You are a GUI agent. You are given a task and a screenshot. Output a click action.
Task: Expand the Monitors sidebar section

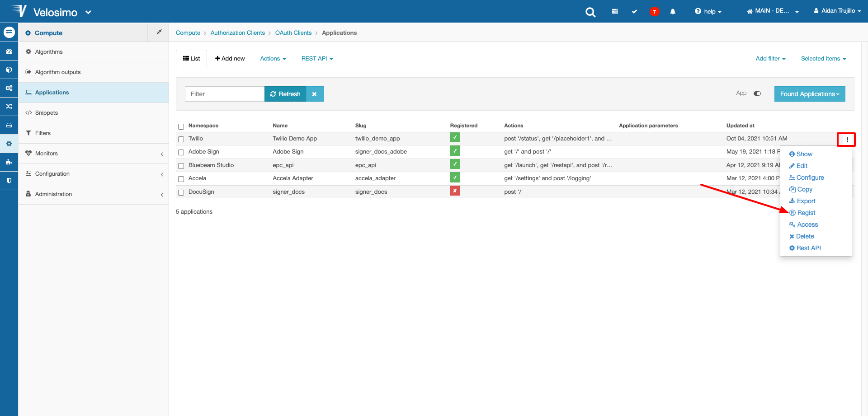(94, 154)
